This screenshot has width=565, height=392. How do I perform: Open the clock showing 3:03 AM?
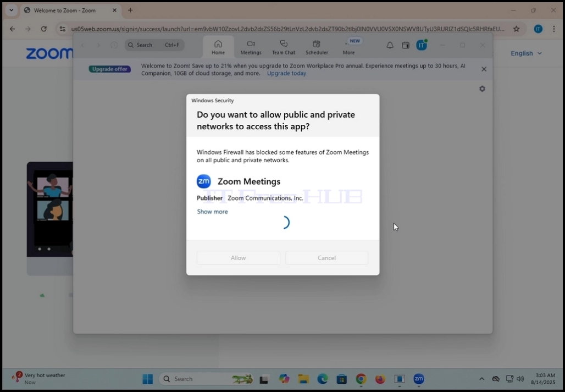pyautogui.click(x=542, y=379)
